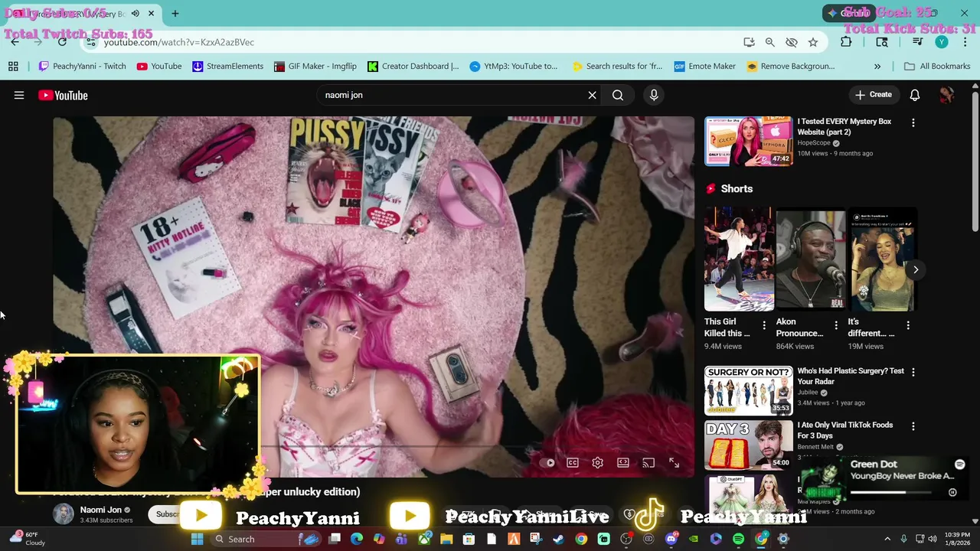980x551 pixels.
Task: Open Spotify from the Windows taskbar
Action: point(738,539)
